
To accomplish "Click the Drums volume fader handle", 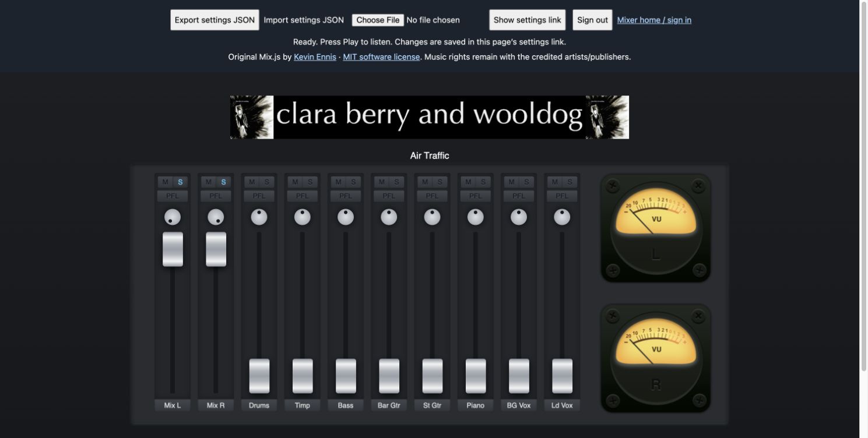I will point(259,376).
